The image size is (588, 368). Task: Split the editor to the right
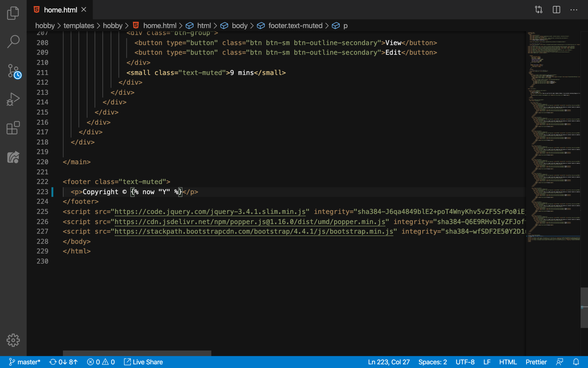[556, 9]
